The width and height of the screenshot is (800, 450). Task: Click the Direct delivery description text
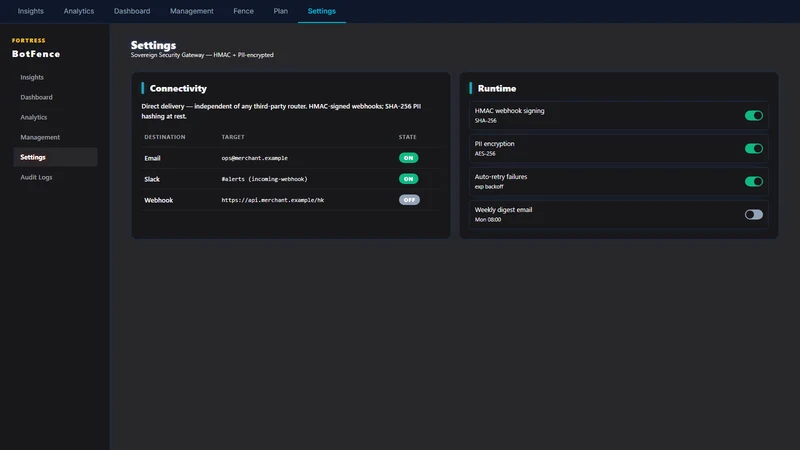(x=281, y=111)
